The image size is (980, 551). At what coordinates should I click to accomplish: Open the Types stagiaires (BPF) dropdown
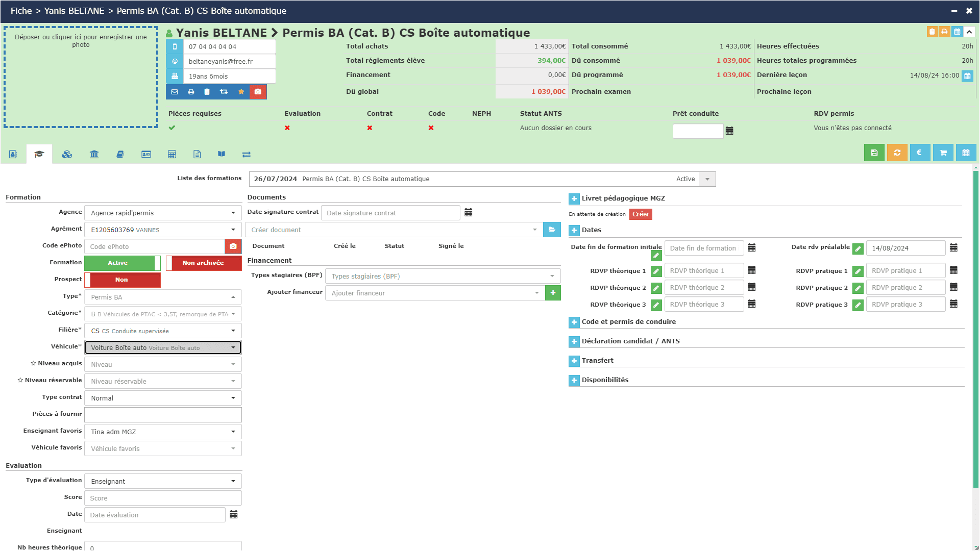click(443, 276)
